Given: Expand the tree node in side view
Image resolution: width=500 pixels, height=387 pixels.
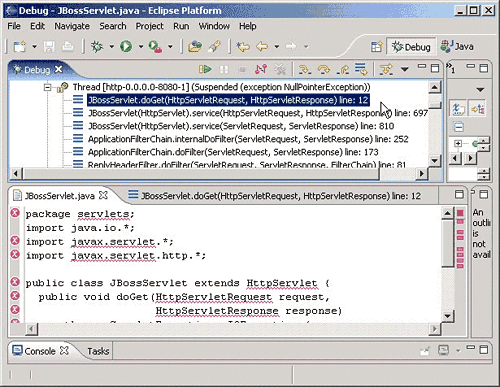Looking at the screenshot, I should click(458, 143).
